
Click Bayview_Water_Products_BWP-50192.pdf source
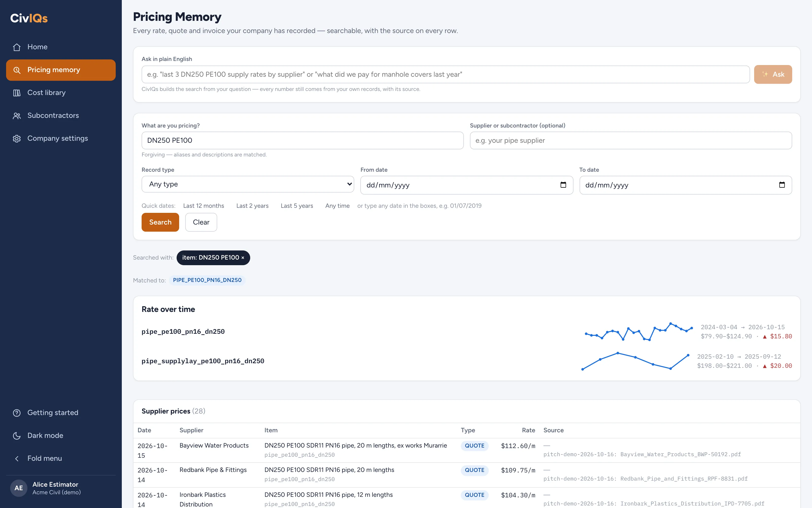coord(680,455)
